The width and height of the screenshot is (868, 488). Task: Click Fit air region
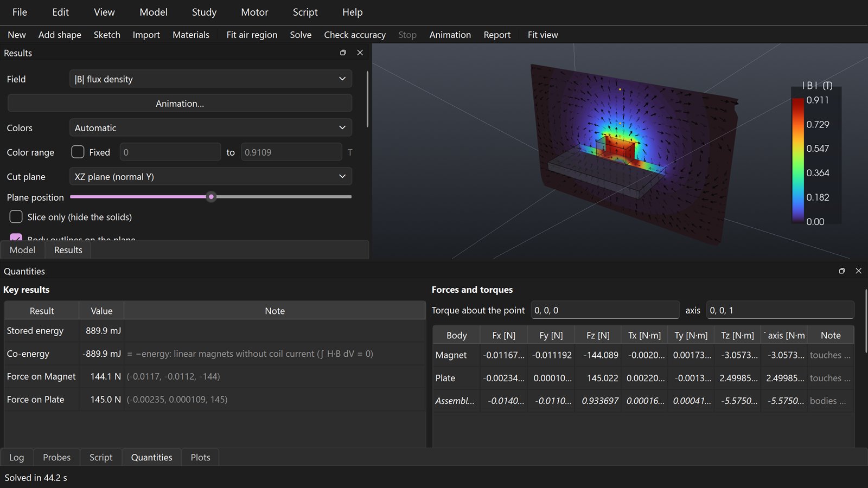(x=252, y=35)
